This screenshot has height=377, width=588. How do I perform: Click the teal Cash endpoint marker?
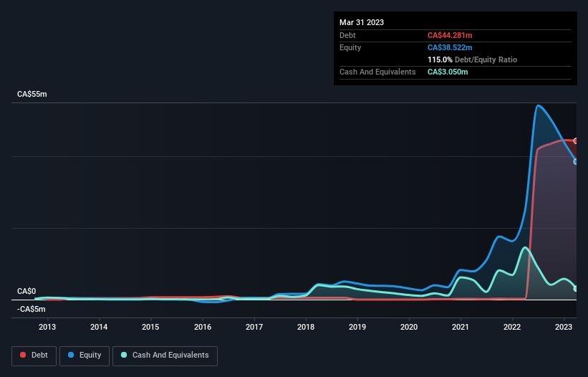[x=576, y=288]
